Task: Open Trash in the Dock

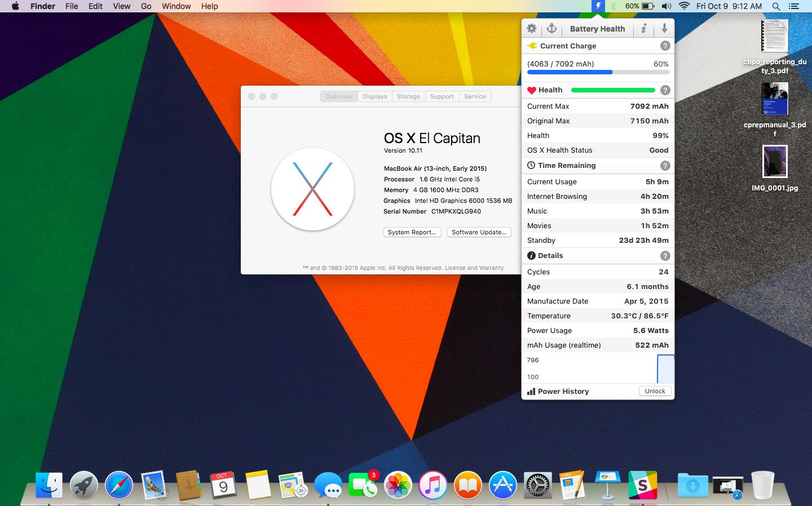Action: coord(762,485)
